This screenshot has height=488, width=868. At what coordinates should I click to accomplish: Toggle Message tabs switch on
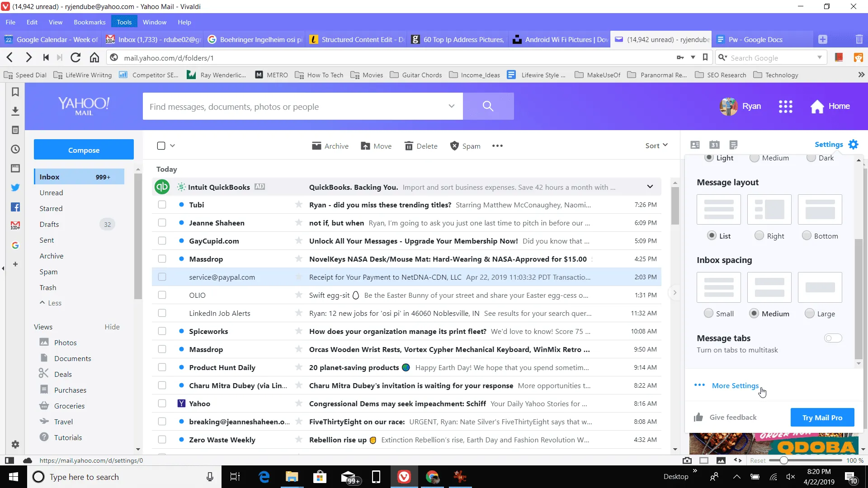coord(833,338)
